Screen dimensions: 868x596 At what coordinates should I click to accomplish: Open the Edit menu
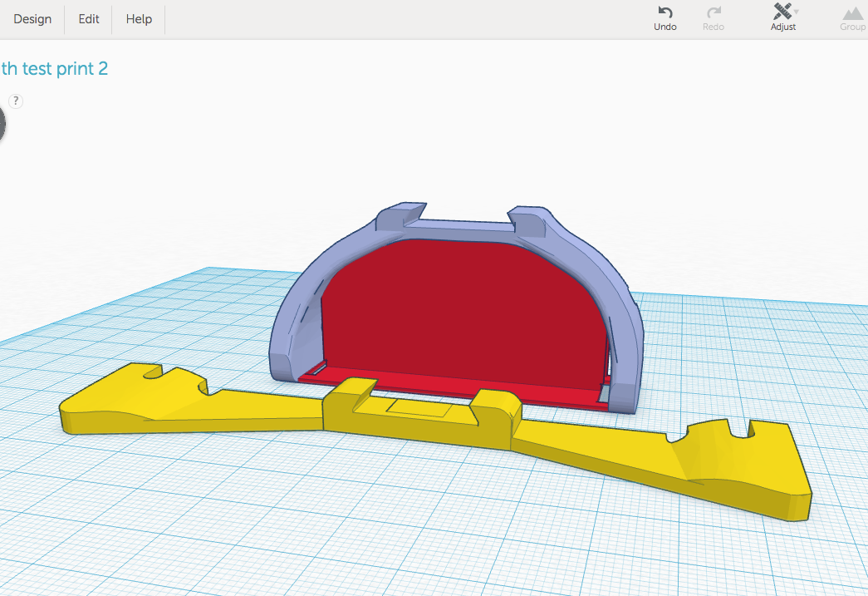tap(89, 19)
